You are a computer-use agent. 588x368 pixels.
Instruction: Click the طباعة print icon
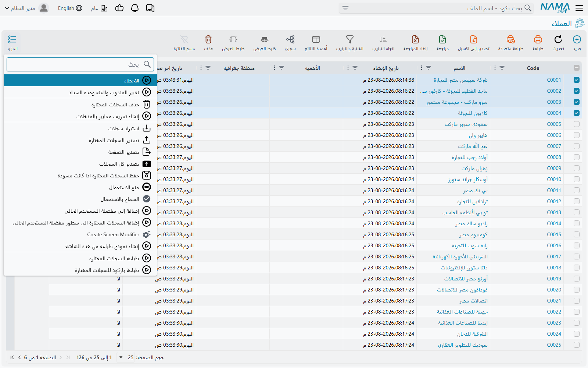[538, 39]
